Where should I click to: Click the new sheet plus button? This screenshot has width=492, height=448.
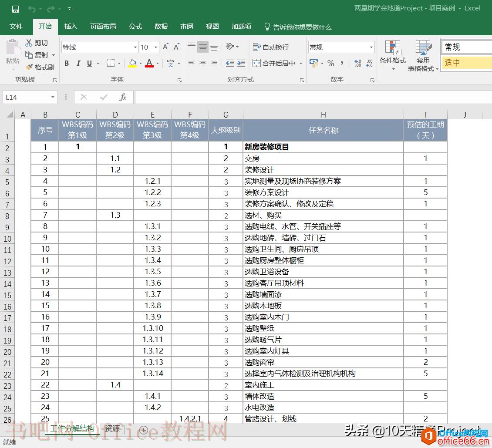pos(144,430)
